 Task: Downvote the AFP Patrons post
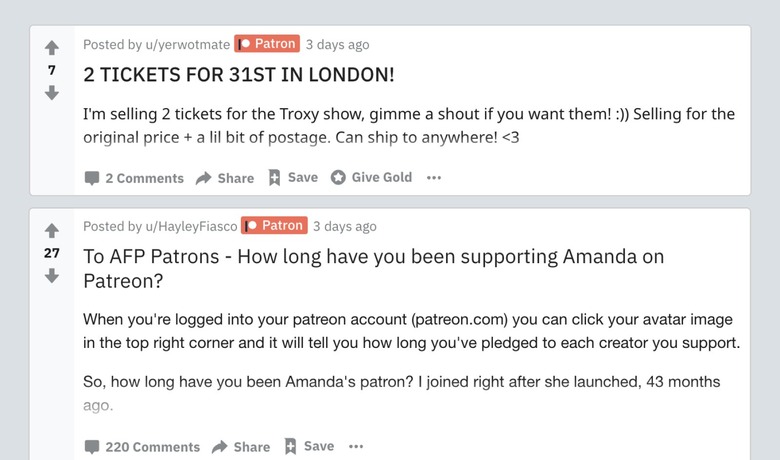[52, 275]
